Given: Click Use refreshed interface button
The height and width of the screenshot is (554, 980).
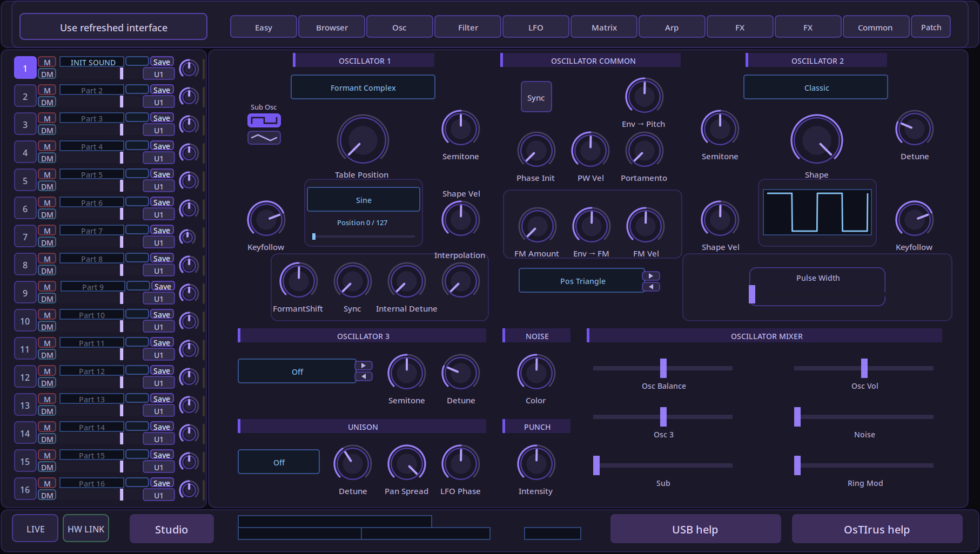Looking at the screenshot, I should (x=113, y=27).
